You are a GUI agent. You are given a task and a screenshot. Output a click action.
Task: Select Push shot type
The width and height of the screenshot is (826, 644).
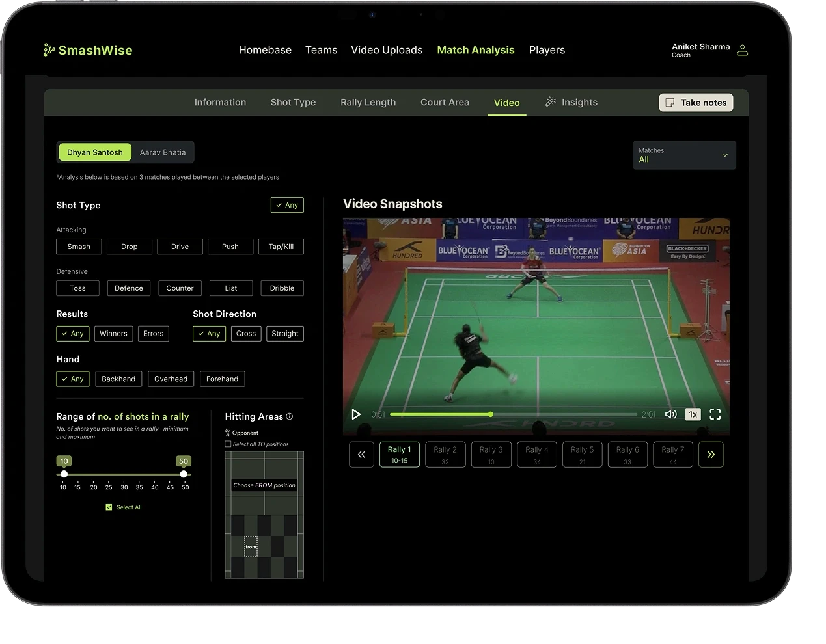230,247
